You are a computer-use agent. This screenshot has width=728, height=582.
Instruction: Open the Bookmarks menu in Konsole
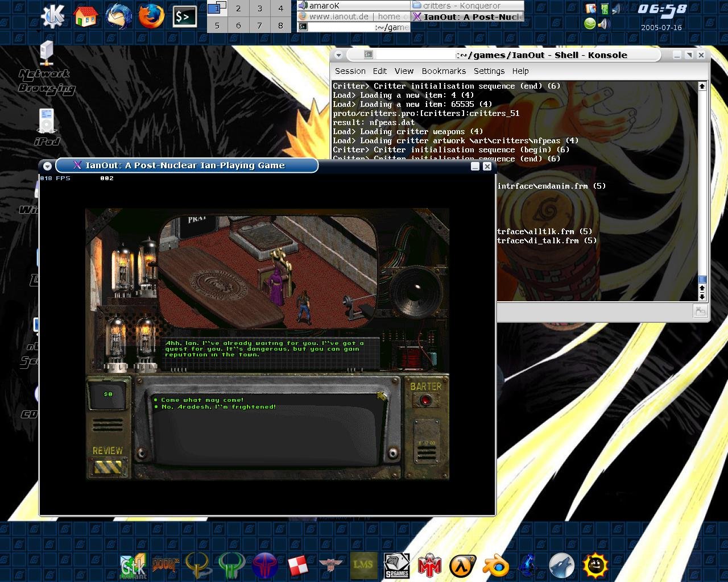tap(444, 71)
